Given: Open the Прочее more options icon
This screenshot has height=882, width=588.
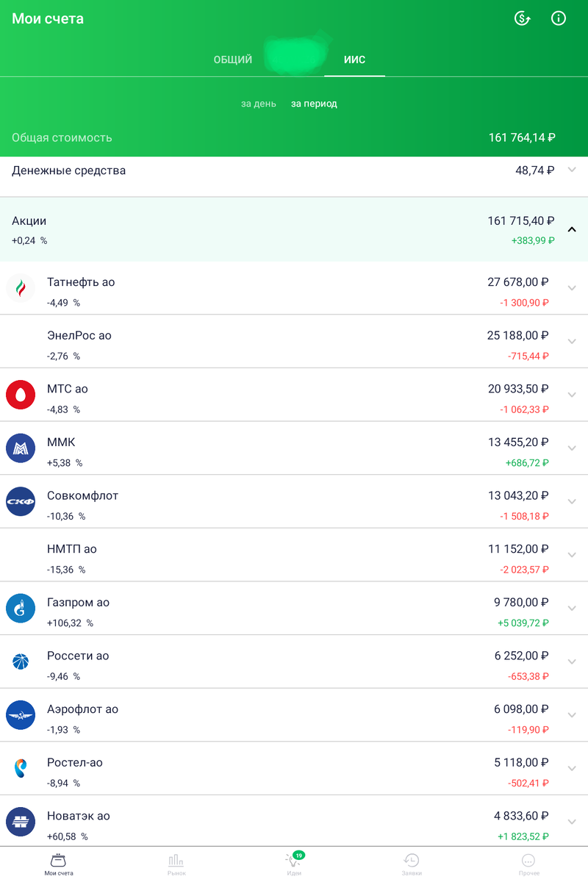Looking at the screenshot, I should [528, 860].
